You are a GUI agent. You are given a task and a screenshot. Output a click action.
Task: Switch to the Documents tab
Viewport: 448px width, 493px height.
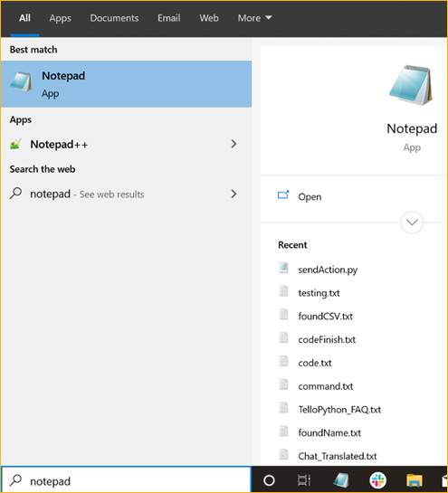(x=114, y=18)
